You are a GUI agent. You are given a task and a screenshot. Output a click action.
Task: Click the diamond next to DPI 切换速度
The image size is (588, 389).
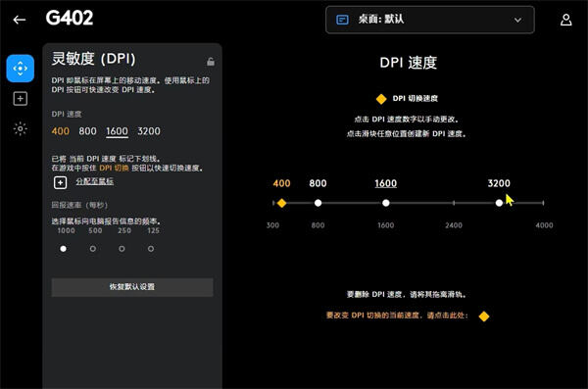coord(381,99)
